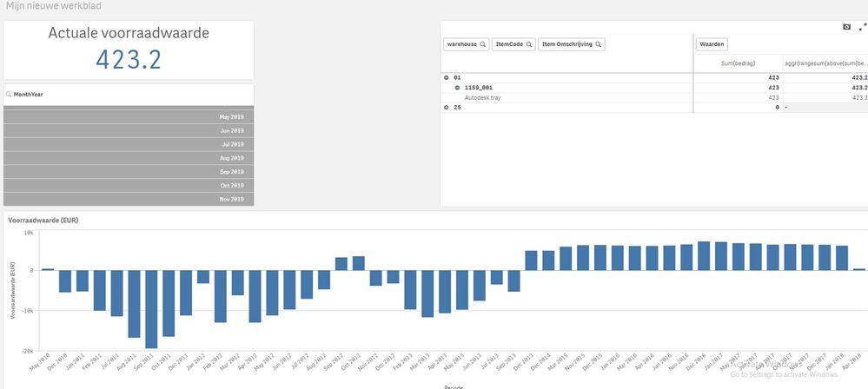Image resolution: width=868 pixels, height=389 pixels.
Task: Search the warehouse dimension with its magnifier icon
Action: (483, 44)
